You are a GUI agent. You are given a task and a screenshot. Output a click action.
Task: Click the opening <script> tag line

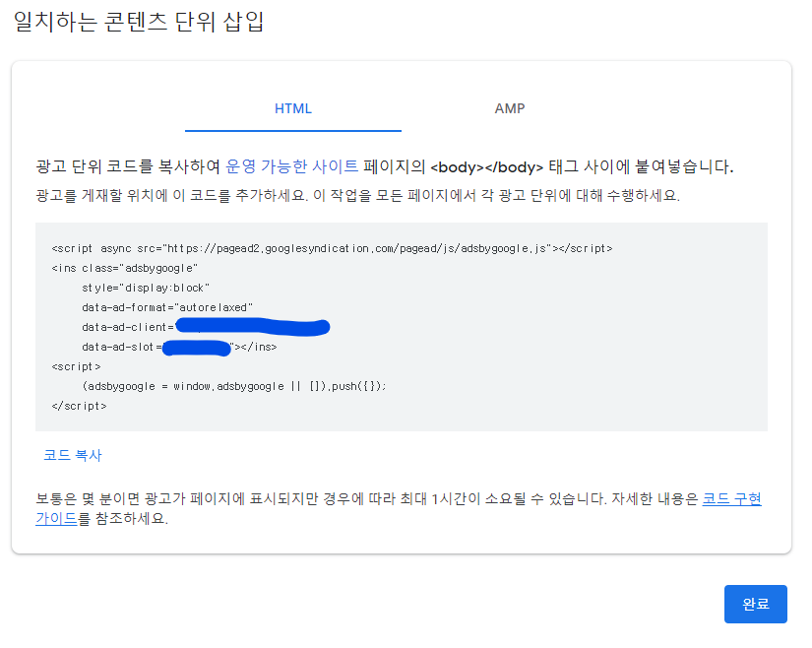(x=76, y=366)
